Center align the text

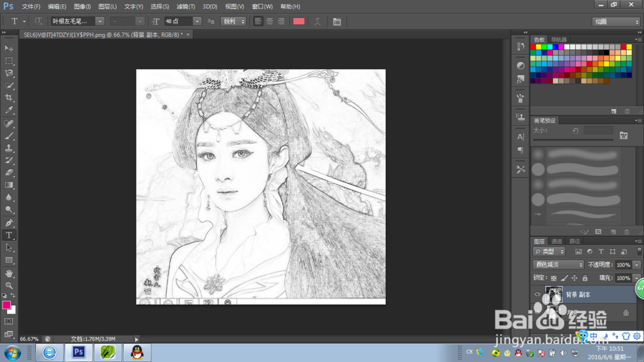pos(269,21)
